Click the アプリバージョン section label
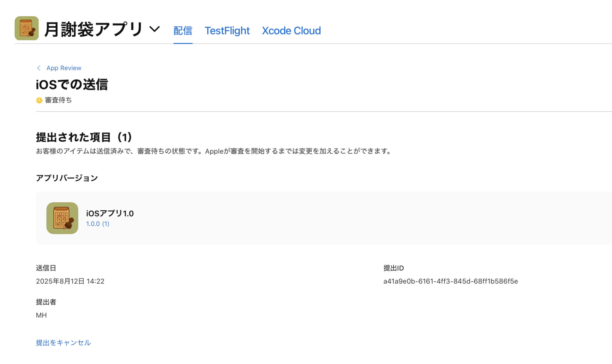This screenshot has width=612, height=364. [67, 178]
